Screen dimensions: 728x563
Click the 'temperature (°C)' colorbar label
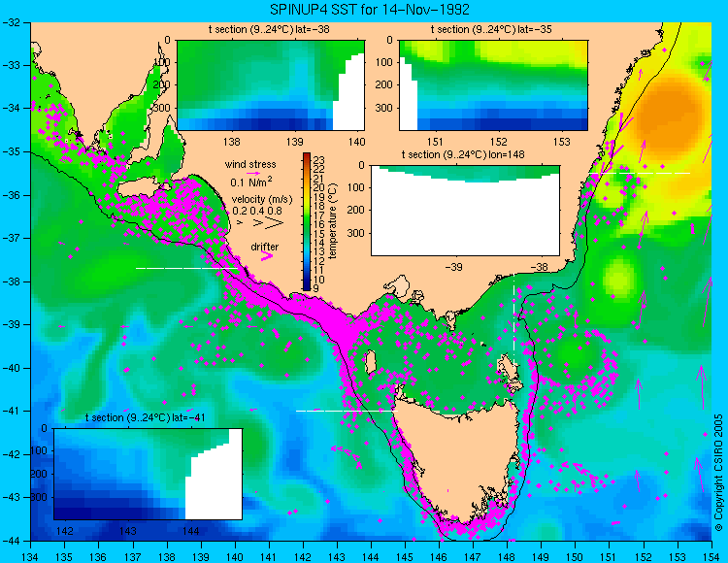tap(332, 221)
